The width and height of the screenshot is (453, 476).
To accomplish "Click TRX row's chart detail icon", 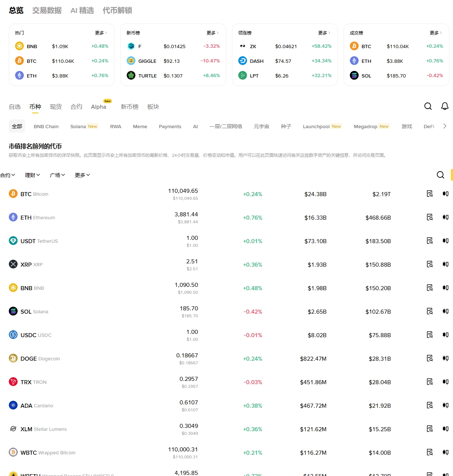I will point(430,382).
